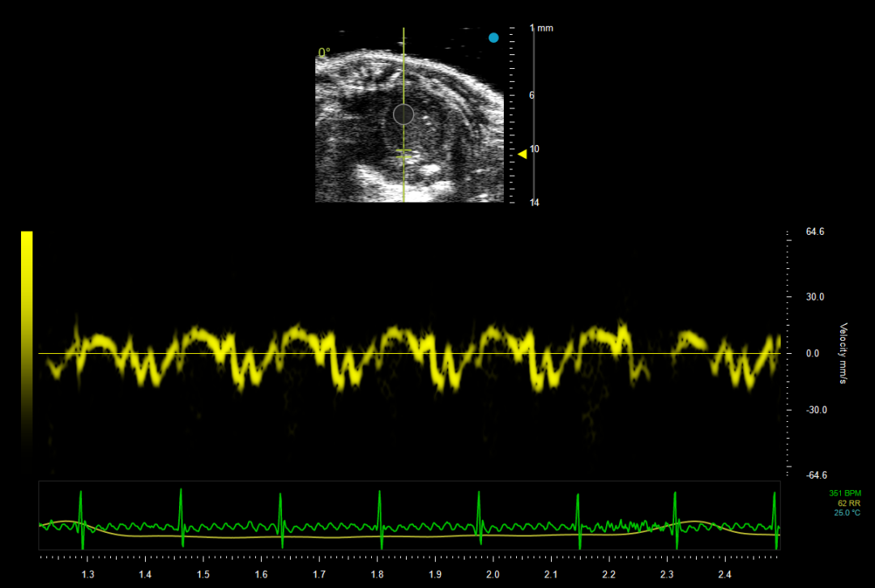Viewport: 875px width, 588px height.
Task: Click the 25.0 °C temperature readout
Action: coord(847,513)
